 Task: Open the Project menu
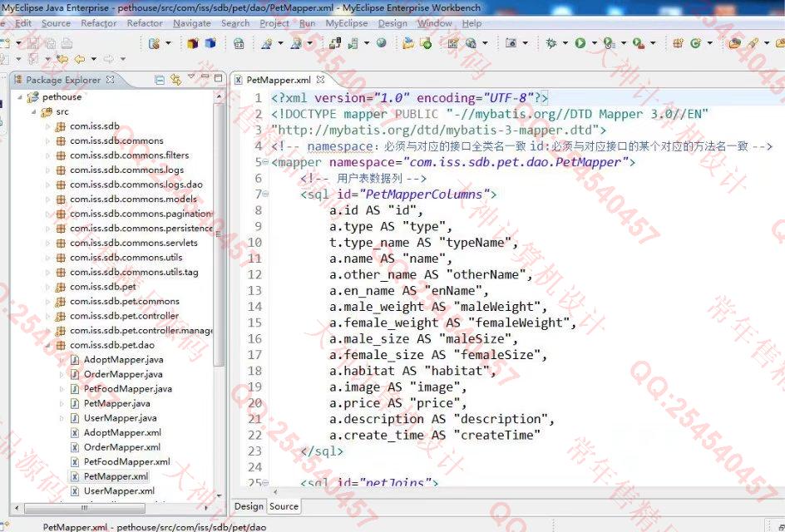coord(274,23)
